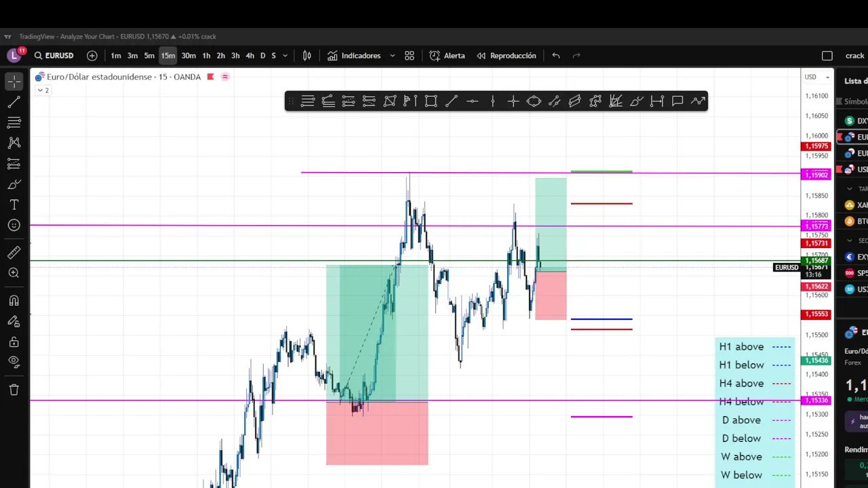Select the zoom in tool
Viewport: 868px width, 488px height.
(14, 272)
